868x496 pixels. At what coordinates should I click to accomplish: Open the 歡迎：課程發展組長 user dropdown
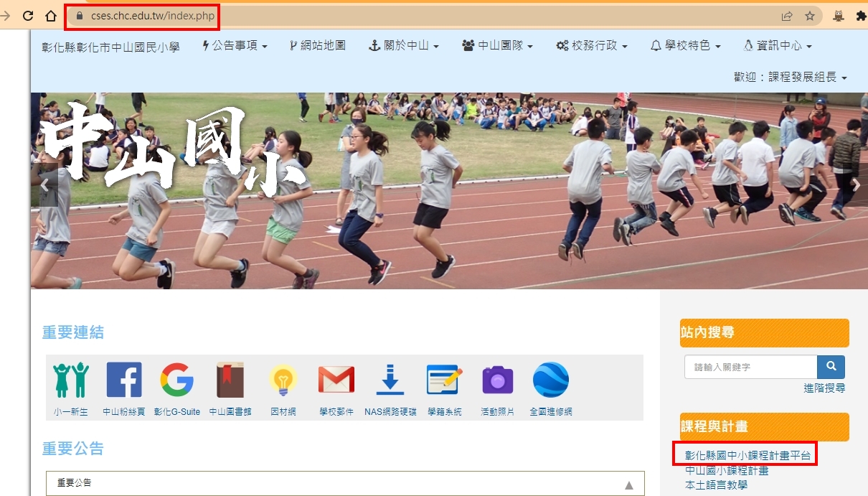coord(791,78)
